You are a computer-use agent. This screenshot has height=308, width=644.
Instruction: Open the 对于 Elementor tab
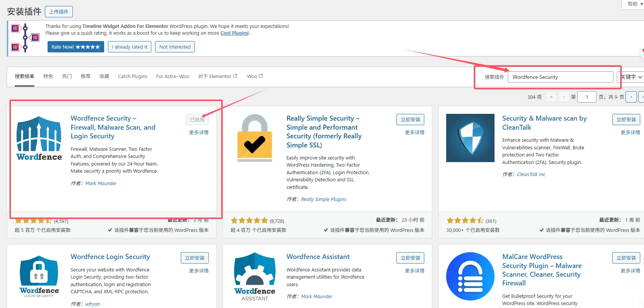218,76
